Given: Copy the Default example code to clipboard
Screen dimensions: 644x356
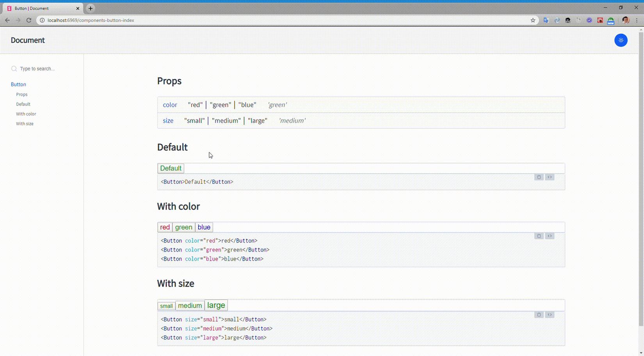Looking at the screenshot, I should pos(539,177).
